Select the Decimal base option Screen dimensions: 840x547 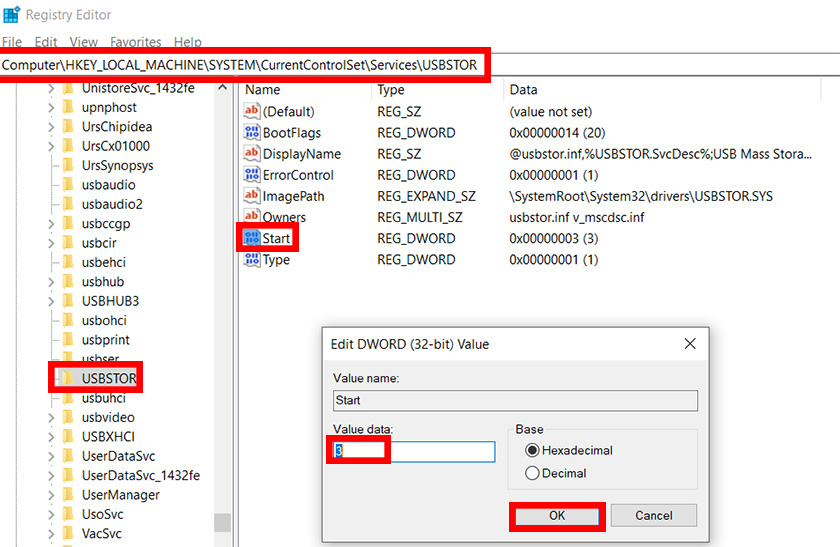point(532,473)
